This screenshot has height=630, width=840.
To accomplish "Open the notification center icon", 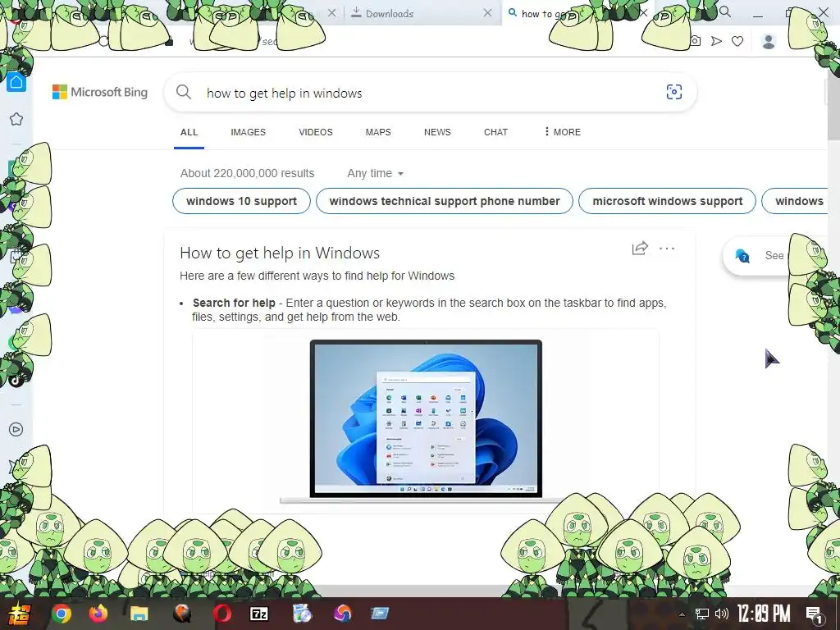I will [x=814, y=614].
